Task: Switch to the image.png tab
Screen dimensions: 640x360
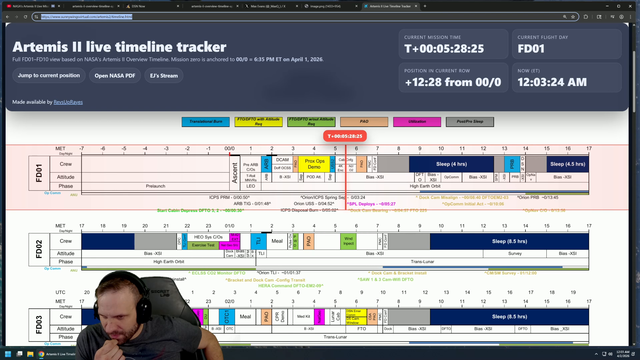Action: tap(330, 6)
